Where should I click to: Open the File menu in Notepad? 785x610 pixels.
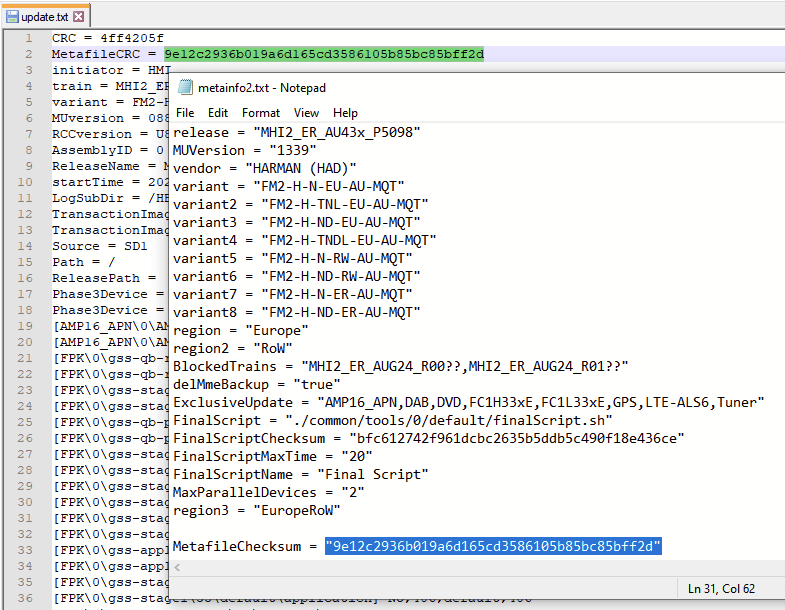(185, 113)
